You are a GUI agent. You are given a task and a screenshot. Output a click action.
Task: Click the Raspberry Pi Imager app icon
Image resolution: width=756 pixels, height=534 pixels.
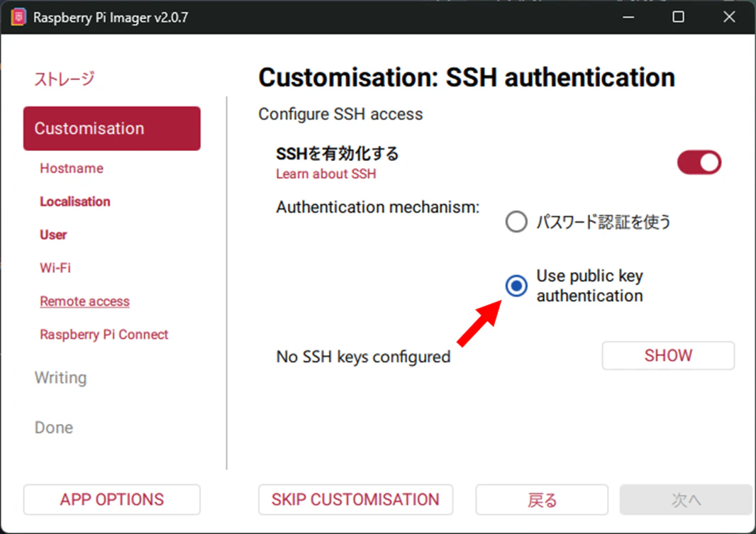point(18,17)
